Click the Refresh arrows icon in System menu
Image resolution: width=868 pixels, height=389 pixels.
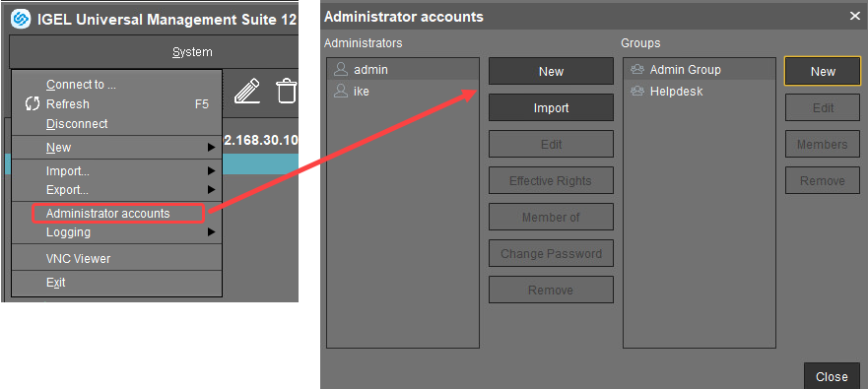pos(33,104)
